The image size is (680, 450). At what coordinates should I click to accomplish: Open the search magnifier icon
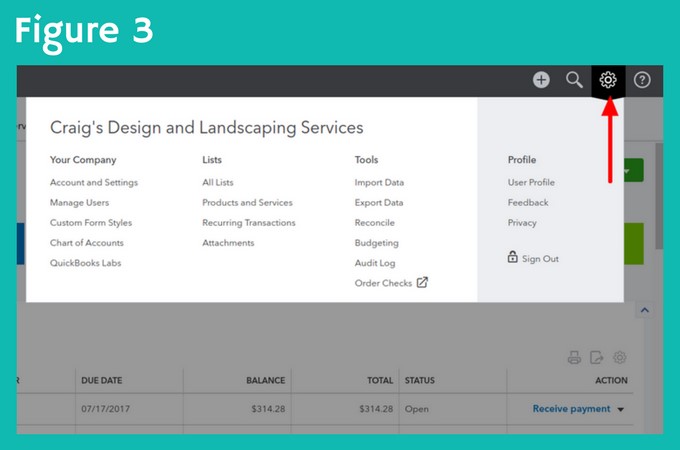click(574, 80)
